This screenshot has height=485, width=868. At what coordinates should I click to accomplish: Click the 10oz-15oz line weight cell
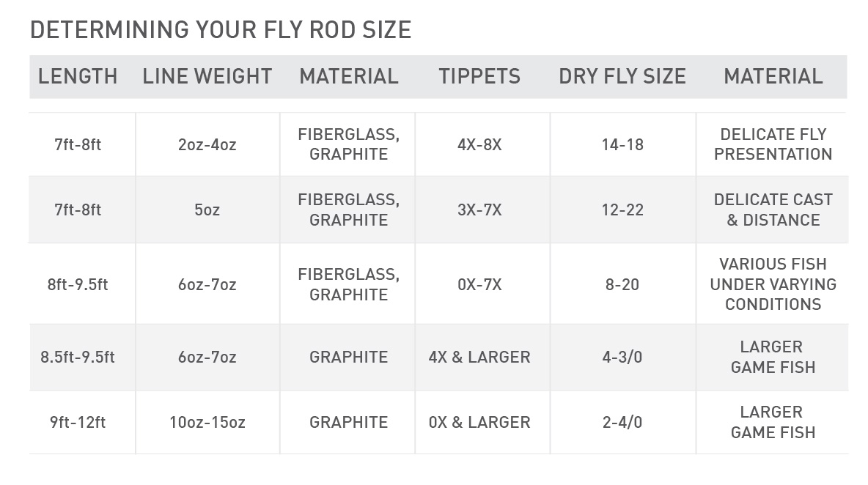[207, 423]
